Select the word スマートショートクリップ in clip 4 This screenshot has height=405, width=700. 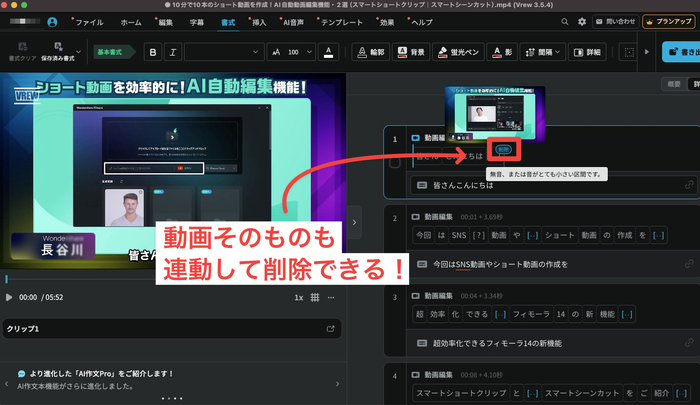click(461, 393)
